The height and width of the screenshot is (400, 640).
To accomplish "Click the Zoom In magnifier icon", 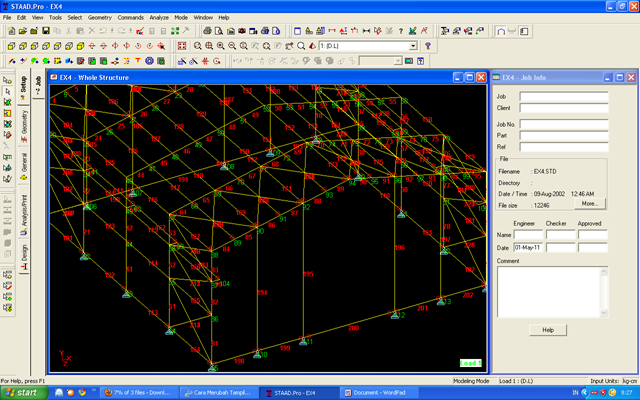I will (x=220, y=46).
